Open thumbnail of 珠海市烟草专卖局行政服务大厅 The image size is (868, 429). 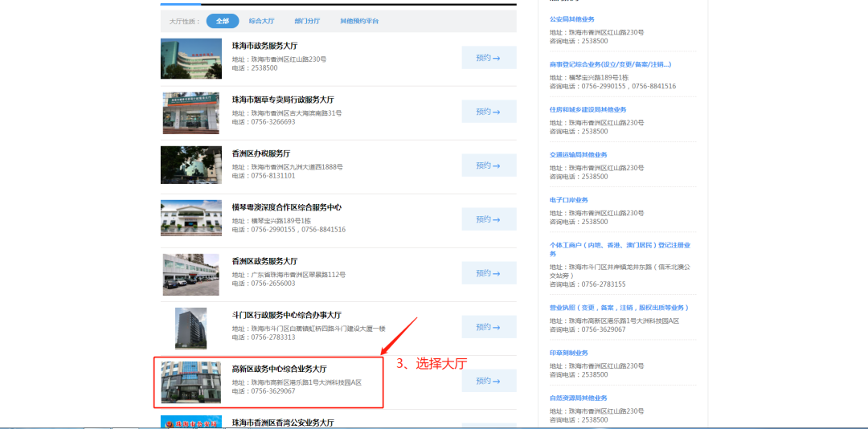(191, 112)
